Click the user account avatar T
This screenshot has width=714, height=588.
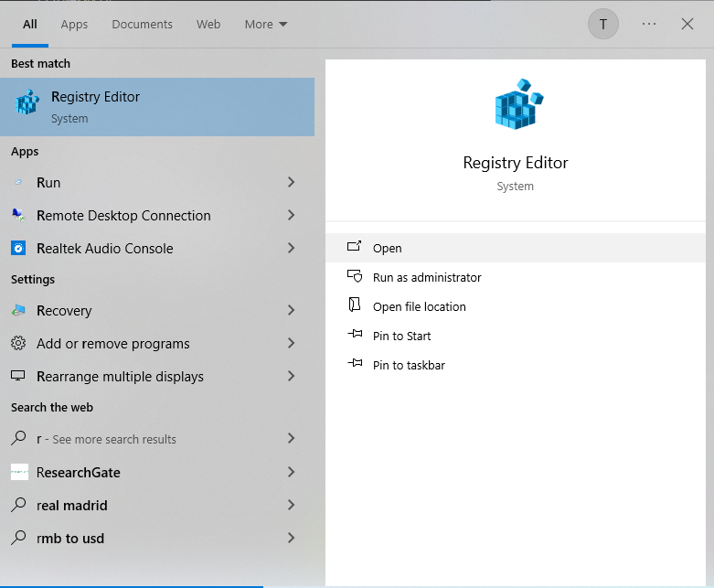tap(603, 25)
